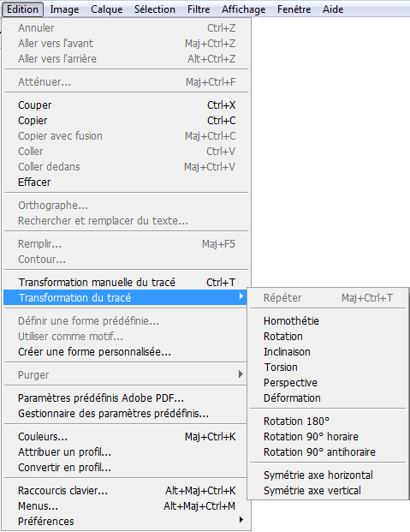The height and width of the screenshot is (532, 410).
Task: Click Rechercher et remplacer du texte
Action: (126, 221)
